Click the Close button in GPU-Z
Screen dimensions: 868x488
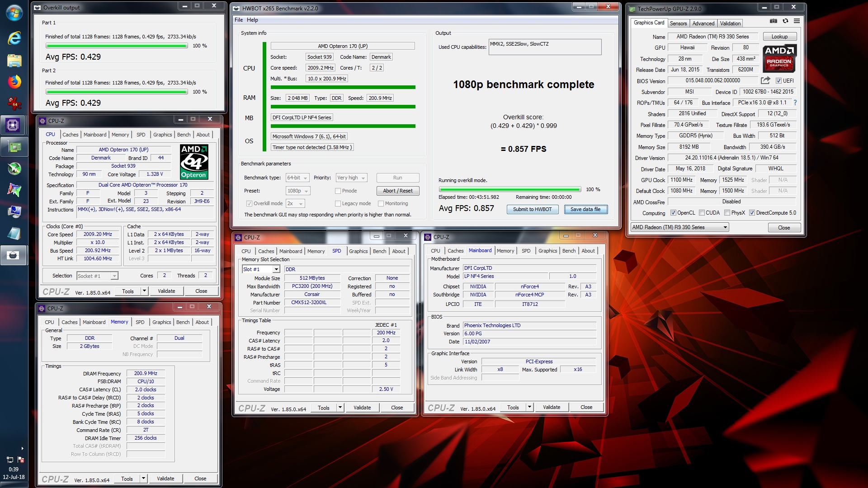coord(784,227)
